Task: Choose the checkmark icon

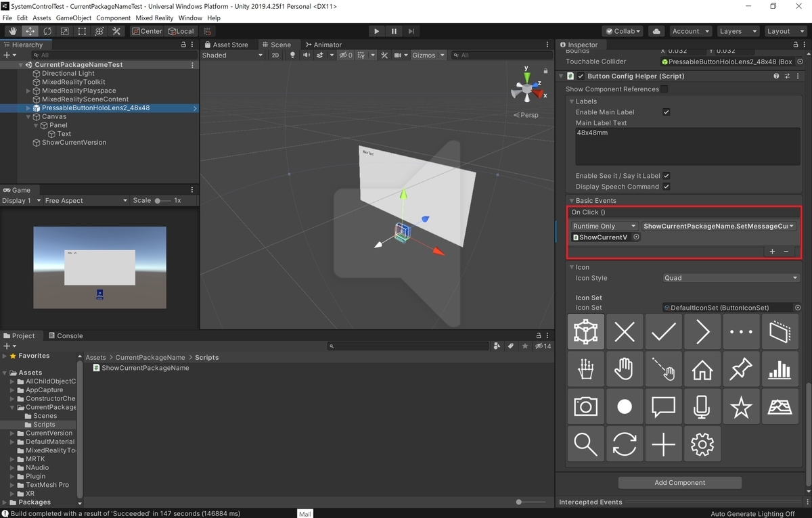Action: click(x=663, y=331)
